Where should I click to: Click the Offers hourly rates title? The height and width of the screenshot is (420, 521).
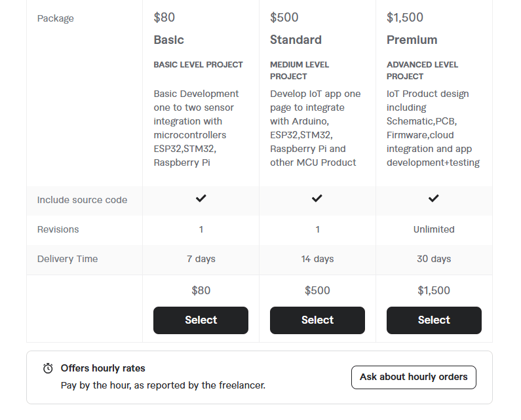[x=103, y=368]
